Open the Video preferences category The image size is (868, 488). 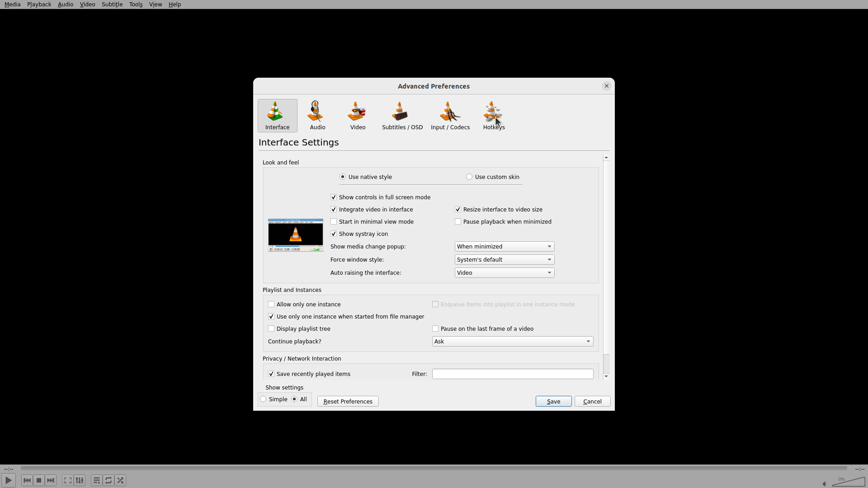click(357, 116)
